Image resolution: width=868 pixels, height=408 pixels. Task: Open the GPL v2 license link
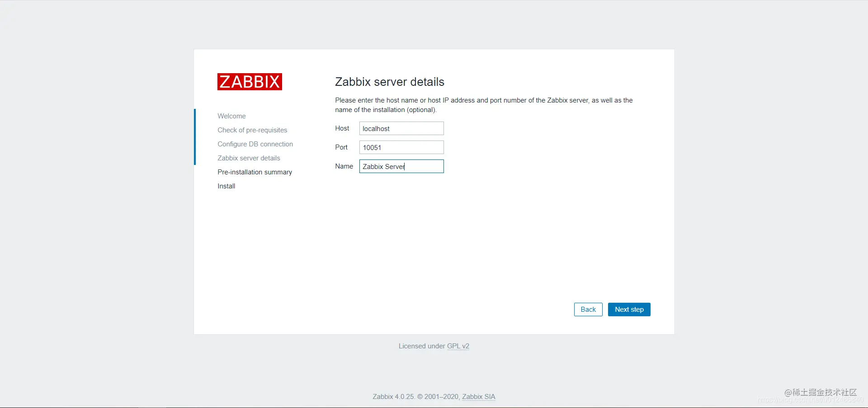click(x=458, y=346)
